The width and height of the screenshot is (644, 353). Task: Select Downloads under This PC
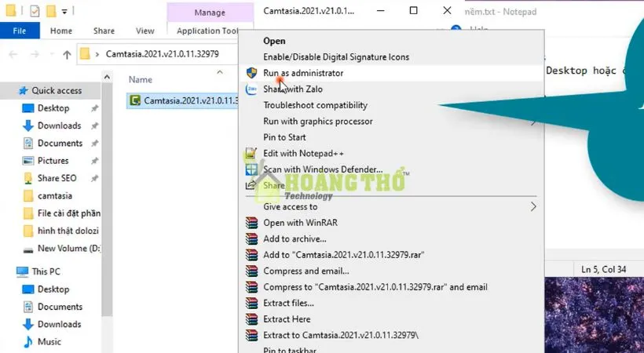pos(60,324)
